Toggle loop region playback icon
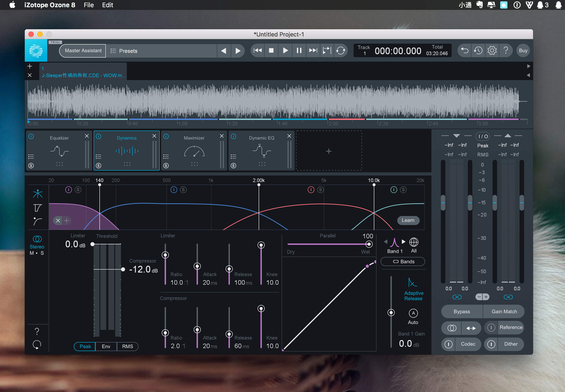This screenshot has height=392, width=565. (327, 51)
